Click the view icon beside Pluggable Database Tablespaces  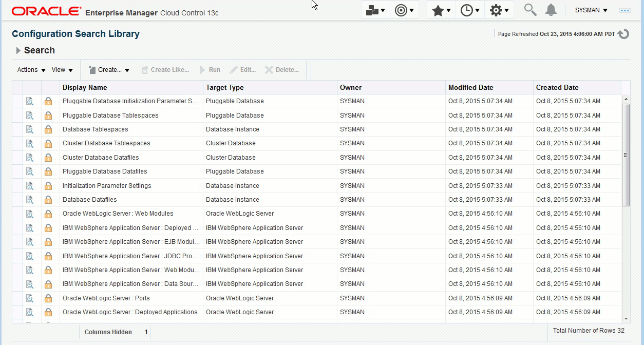(x=30, y=115)
